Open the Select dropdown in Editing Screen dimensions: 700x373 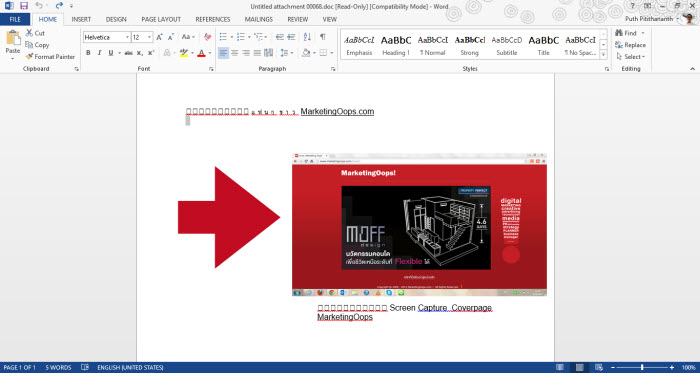pyautogui.click(x=630, y=57)
